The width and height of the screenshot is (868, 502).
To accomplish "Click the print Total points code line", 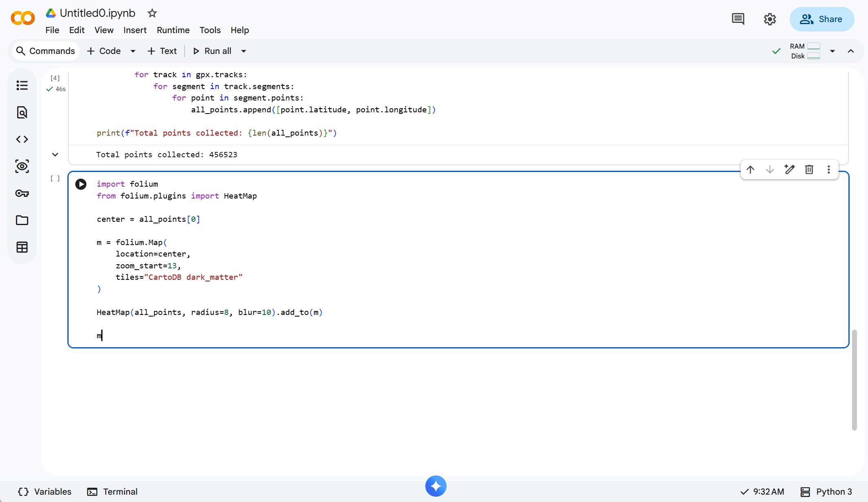I will click(x=217, y=133).
